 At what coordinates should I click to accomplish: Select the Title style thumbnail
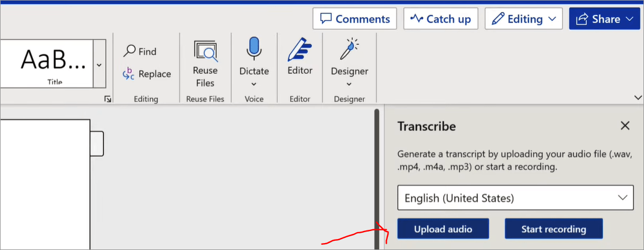pyautogui.click(x=46, y=63)
